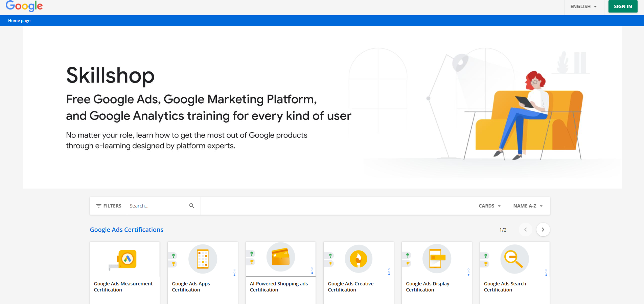The image size is (644, 304).
Task: Click level dots on Google Ads Apps card
Action: click(234, 273)
